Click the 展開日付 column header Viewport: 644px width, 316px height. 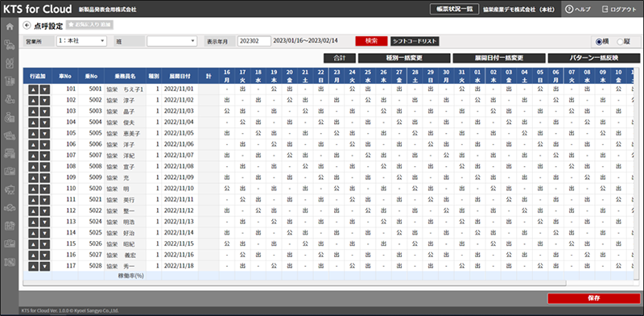click(180, 76)
